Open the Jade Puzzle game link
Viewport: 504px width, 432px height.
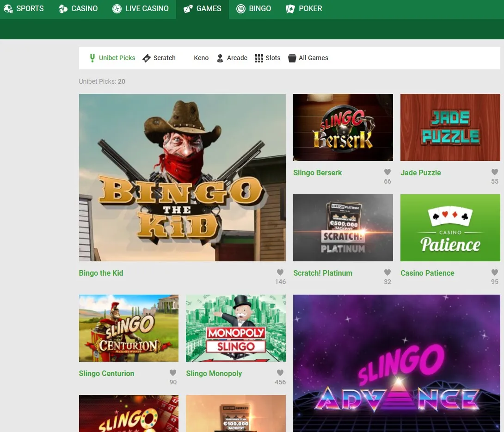[421, 173]
